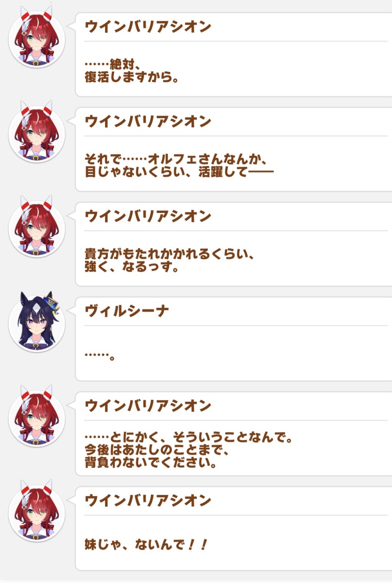Select the text 背負わないでください。
This screenshot has height=583, width=392.
point(151,463)
